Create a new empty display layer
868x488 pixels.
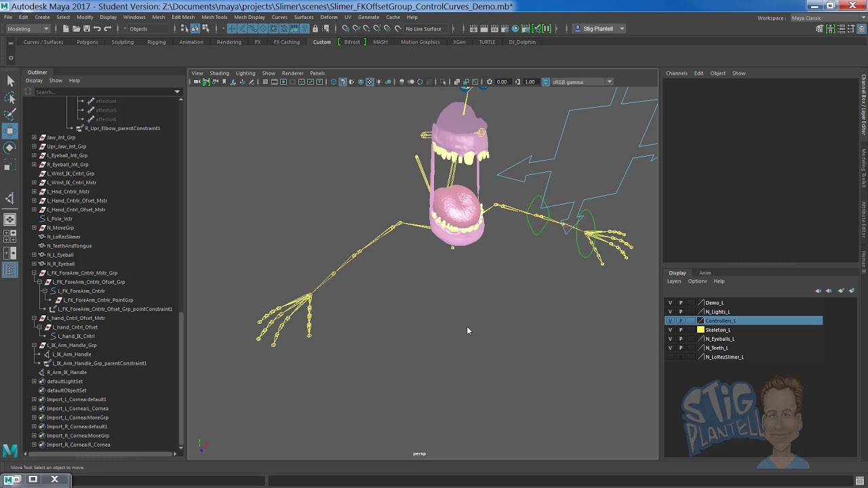(x=841, y=291)
